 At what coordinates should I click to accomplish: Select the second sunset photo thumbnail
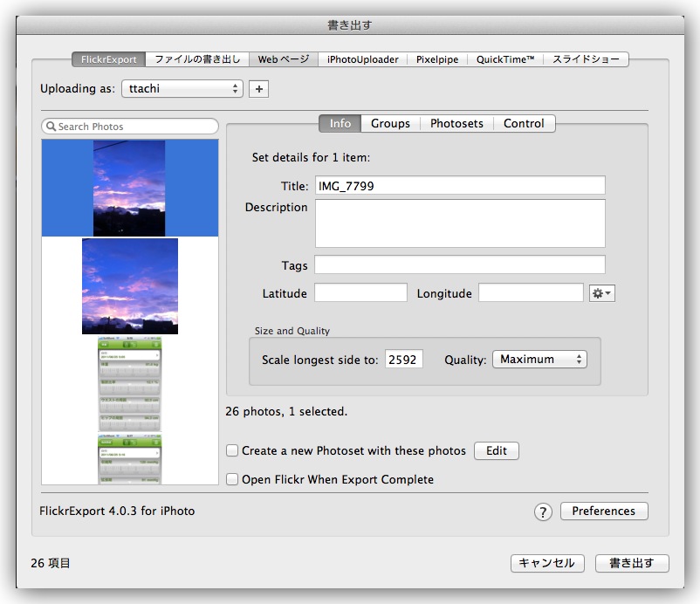point(130,286)
